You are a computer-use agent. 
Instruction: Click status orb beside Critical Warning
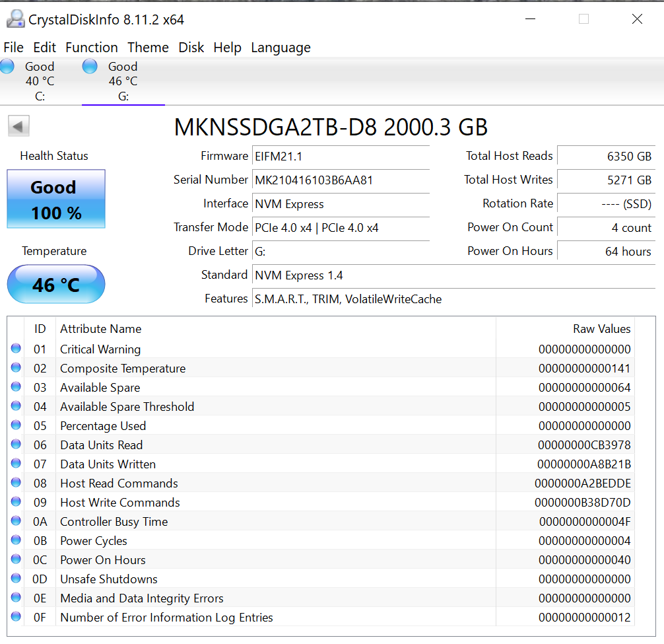tap(16, 349)
